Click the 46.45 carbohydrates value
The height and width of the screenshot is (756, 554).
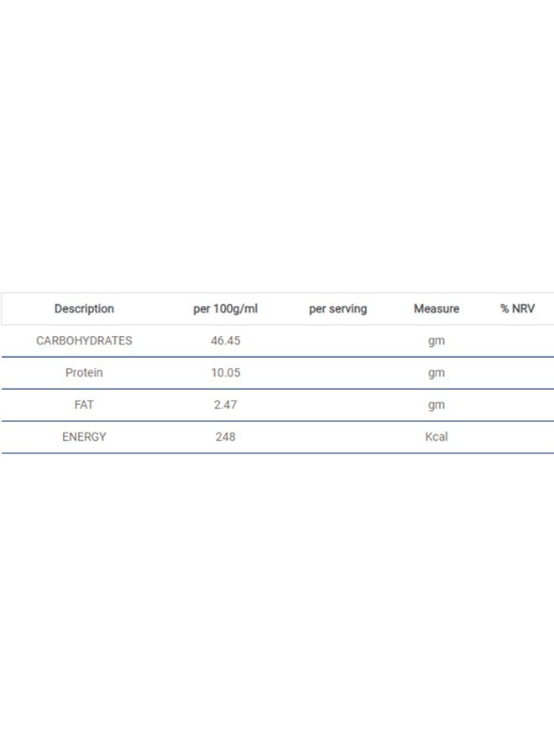click(x=225, y=341)
